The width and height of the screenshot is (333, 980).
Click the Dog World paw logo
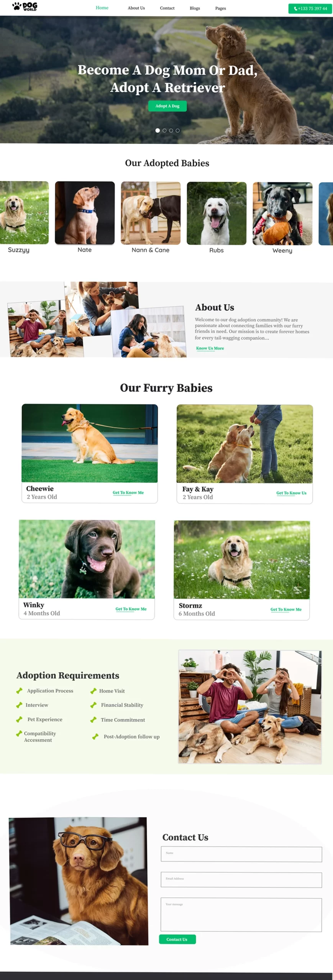point(25,7)
